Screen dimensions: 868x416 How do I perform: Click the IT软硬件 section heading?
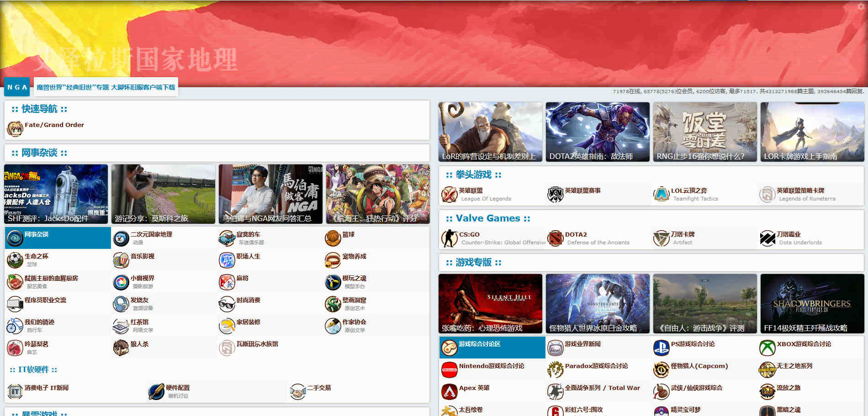[x=33, y=370]
